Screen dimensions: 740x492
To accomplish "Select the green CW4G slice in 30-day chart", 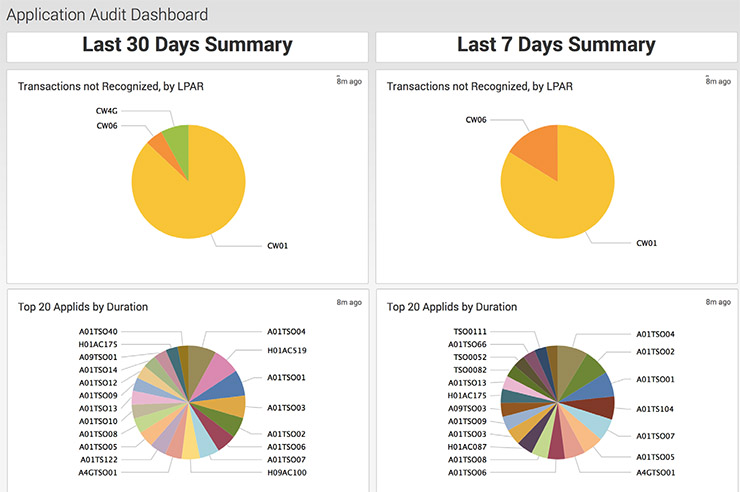I will coord(175,138).
